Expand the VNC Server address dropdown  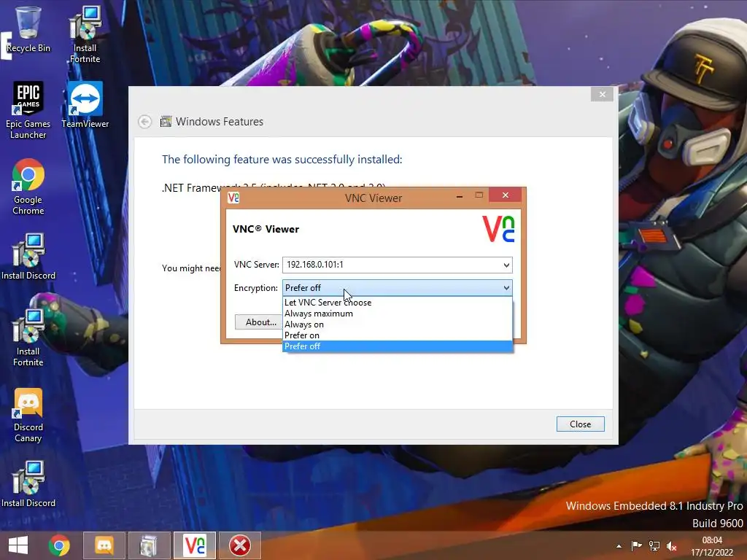(506, 265)
